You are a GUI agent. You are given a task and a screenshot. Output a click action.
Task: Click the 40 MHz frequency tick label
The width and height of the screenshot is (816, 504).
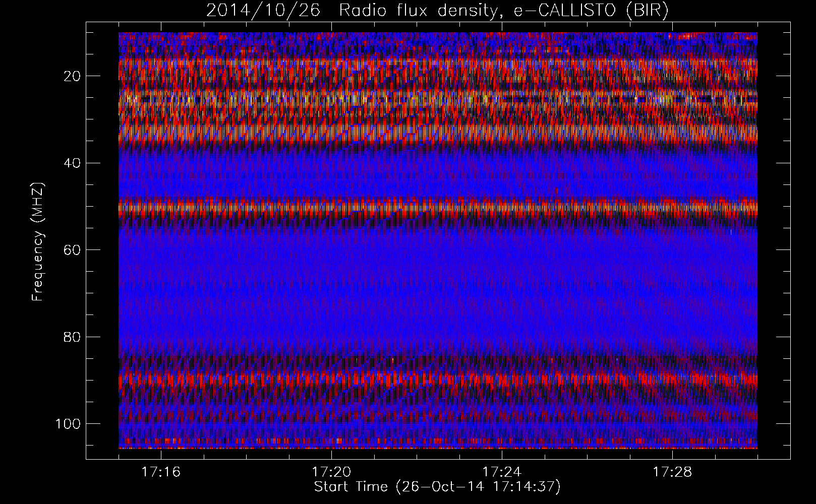click(73, 163)
